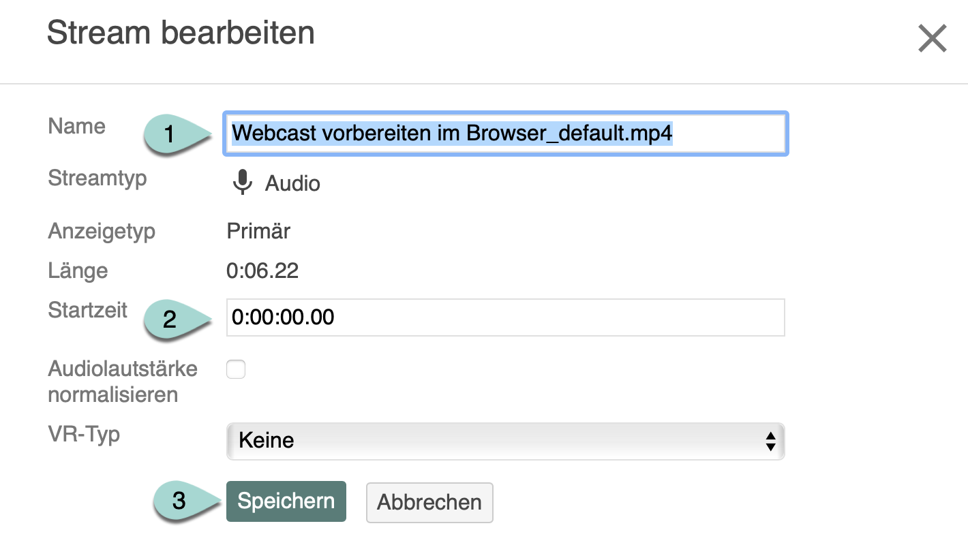Enable the Audiolautstärke normalisieren checkbox
This screenshot has width=968, height=560.
tap(236, 370)
